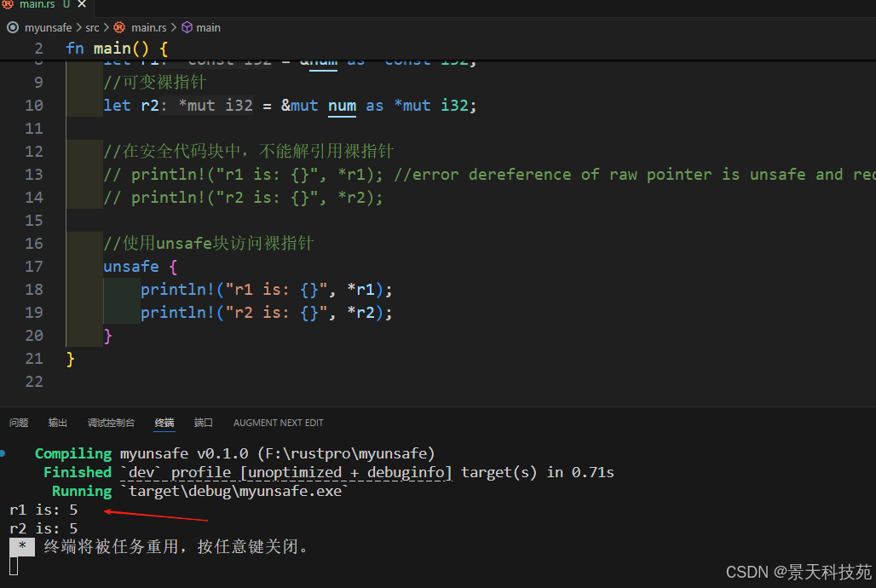Select src folder in breadcrumb

click(x=92, y=27)
